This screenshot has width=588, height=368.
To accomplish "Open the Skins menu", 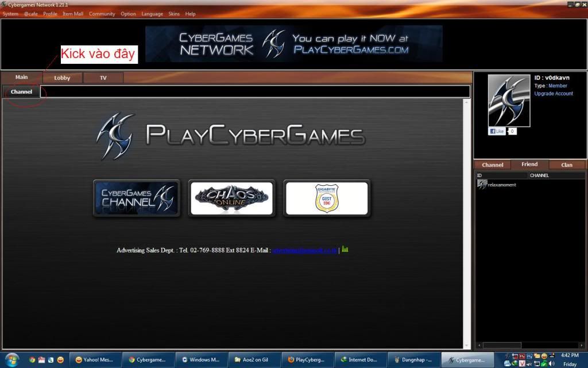I will pyautogui.click(x=174, y=14).
